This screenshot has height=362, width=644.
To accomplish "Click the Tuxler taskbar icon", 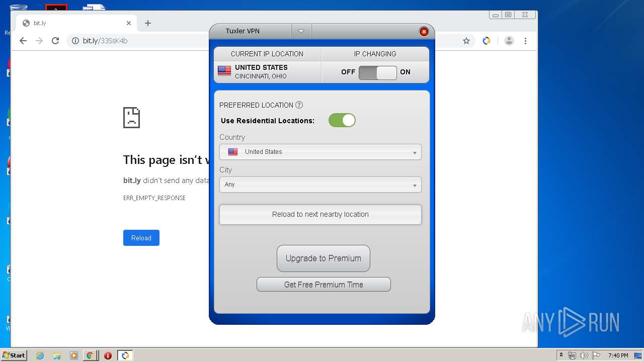I will [x=125, y=355].
